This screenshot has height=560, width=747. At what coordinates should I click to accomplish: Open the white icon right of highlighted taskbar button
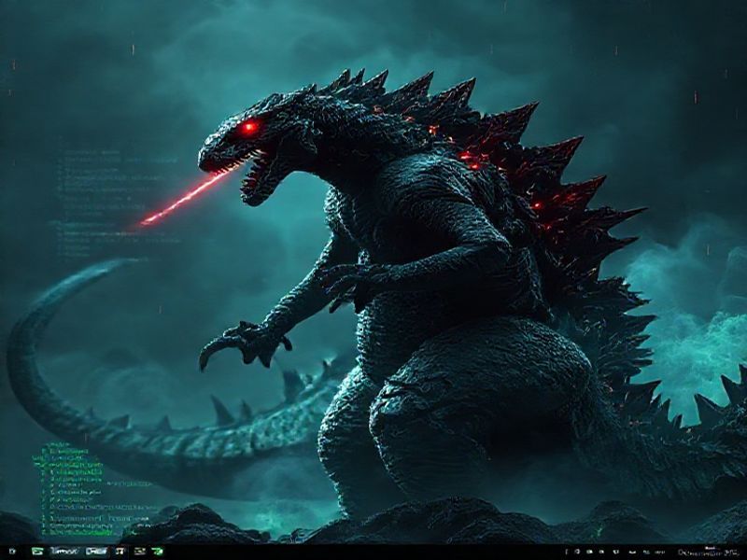coord(120,552)
